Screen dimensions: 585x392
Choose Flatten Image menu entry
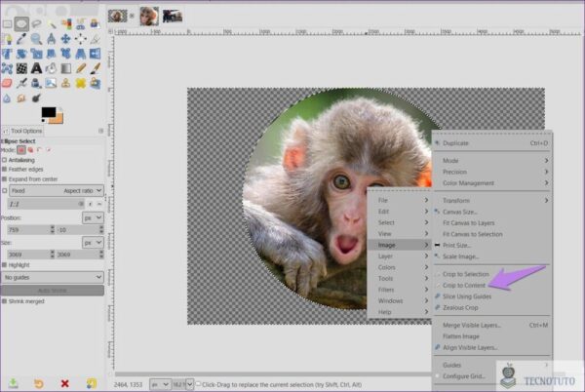pos(492,336)
